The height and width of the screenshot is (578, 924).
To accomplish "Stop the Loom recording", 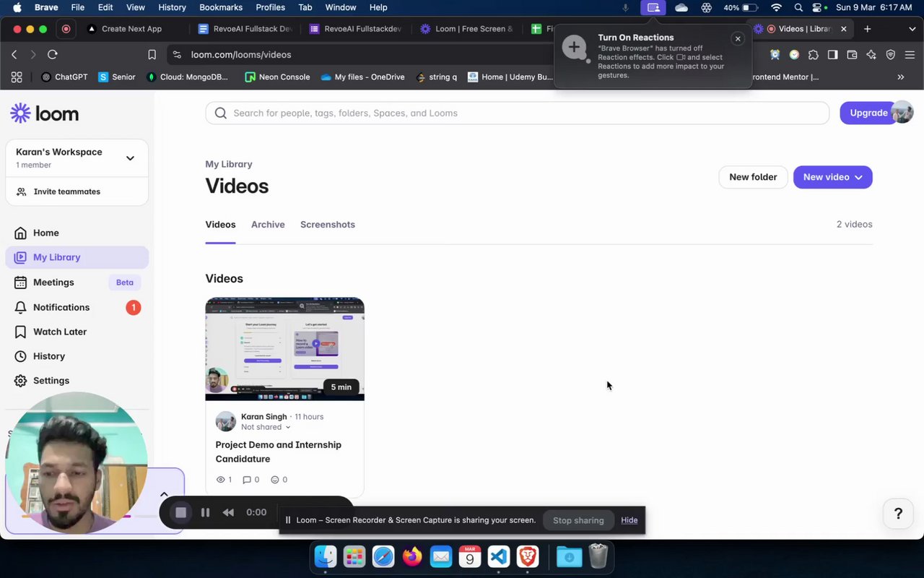I will (x=180, y=512).
